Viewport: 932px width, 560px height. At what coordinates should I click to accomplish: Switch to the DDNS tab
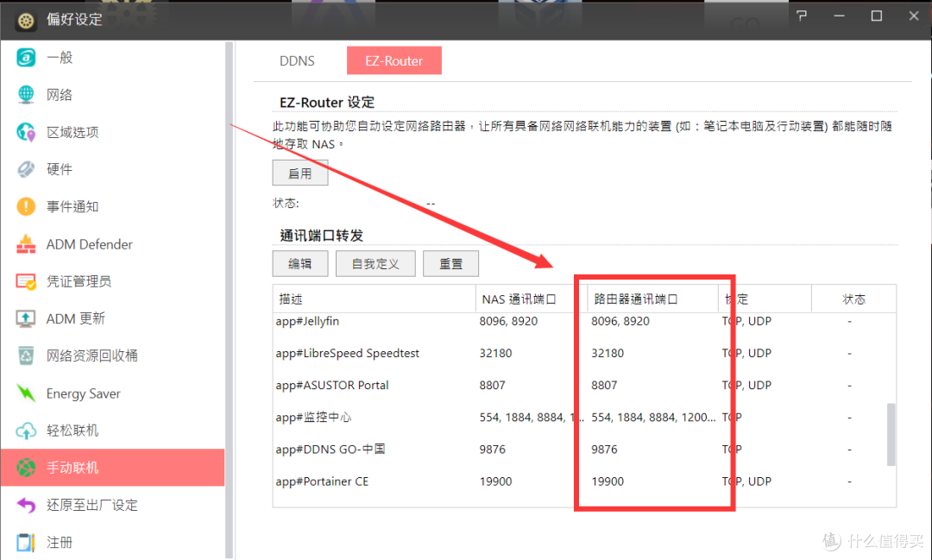(x=297, y=60)
